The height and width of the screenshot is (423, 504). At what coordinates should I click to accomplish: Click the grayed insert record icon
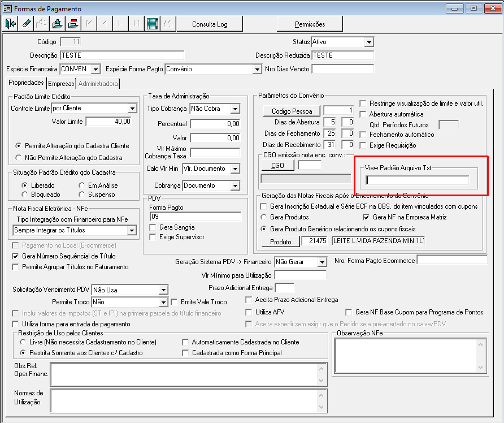pos(42,24)
